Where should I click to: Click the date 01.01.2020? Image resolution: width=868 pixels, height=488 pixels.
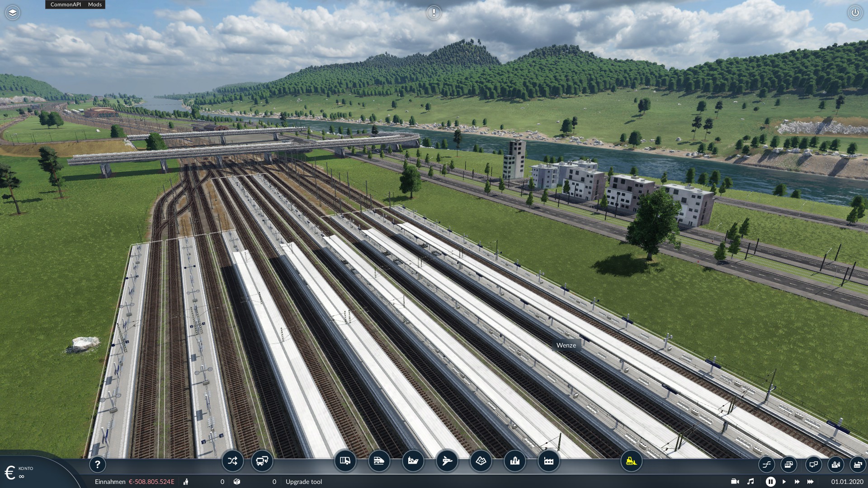[x=847, y=482]
